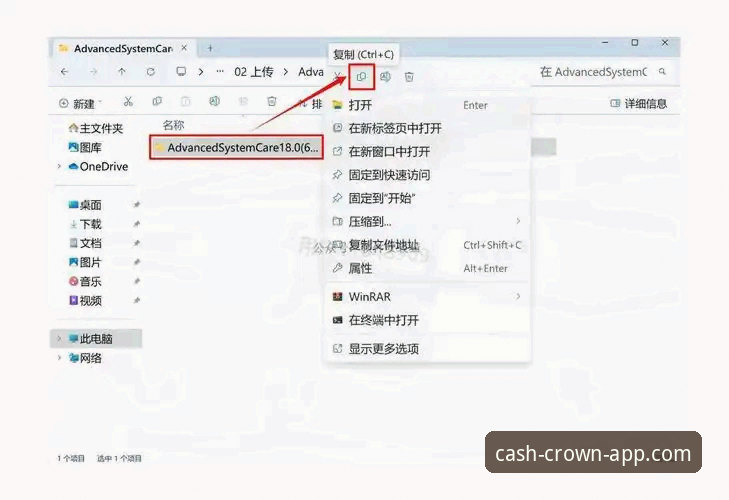Click the Rename icon above context menu
The image size is (729, 500).
click(385, 77)
